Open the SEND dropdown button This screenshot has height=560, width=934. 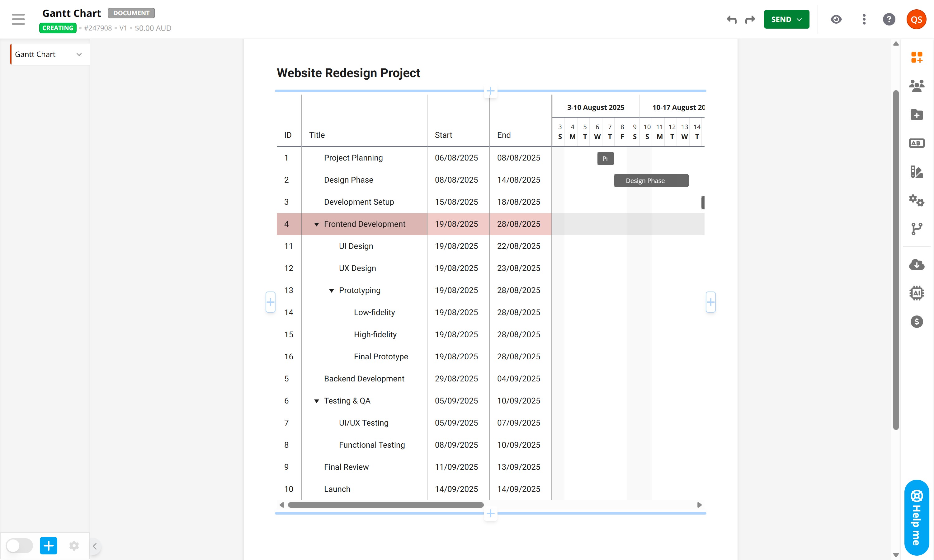786,19
